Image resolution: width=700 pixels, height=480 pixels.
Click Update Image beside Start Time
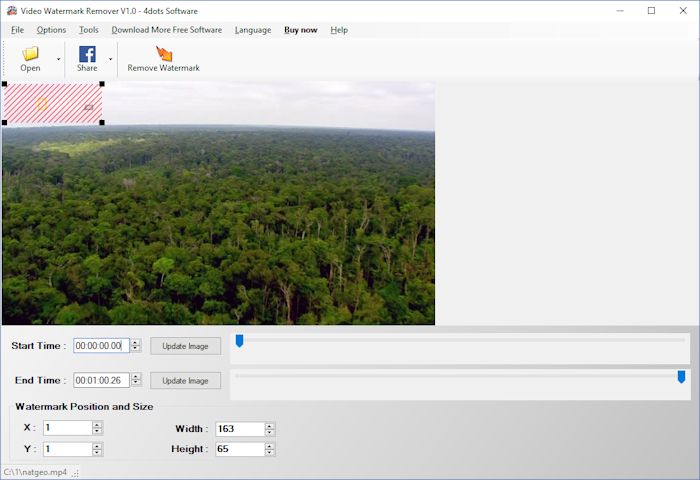click(x=185, y=346)
